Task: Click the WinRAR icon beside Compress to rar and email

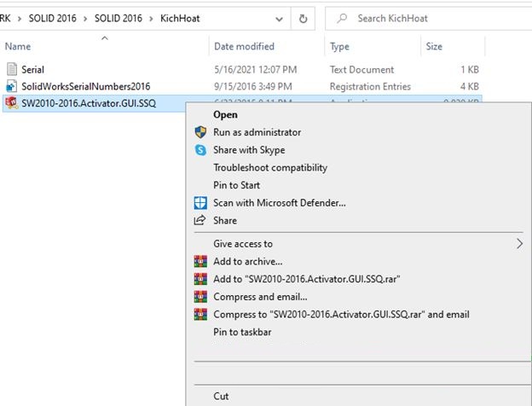Action: point(200,315)
